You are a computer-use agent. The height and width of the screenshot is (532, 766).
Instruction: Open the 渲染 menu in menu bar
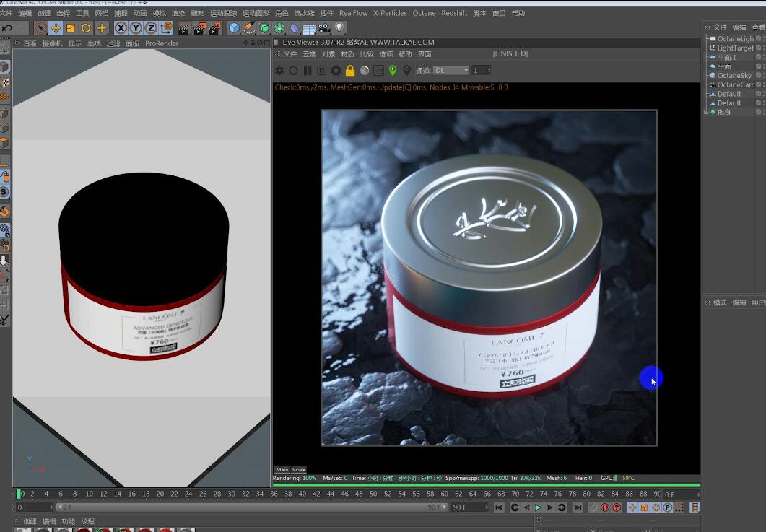coord(178,13)
